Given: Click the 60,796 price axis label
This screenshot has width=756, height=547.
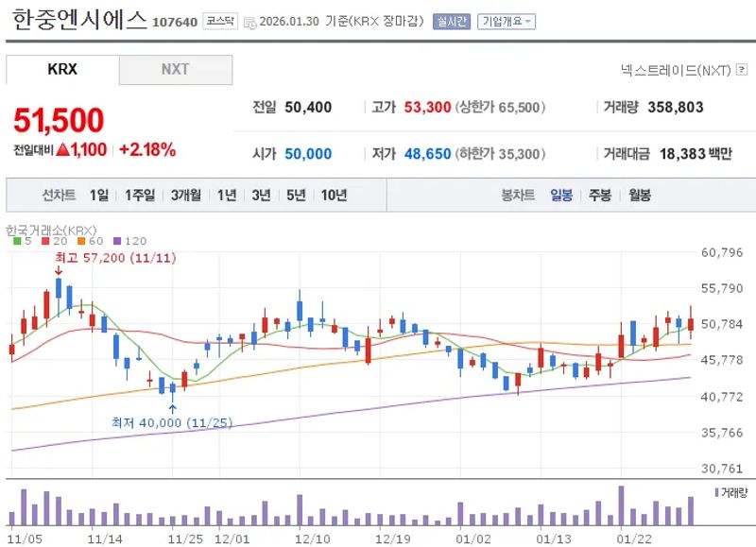Looking at the screenshot, I should [x=722, y=252].
